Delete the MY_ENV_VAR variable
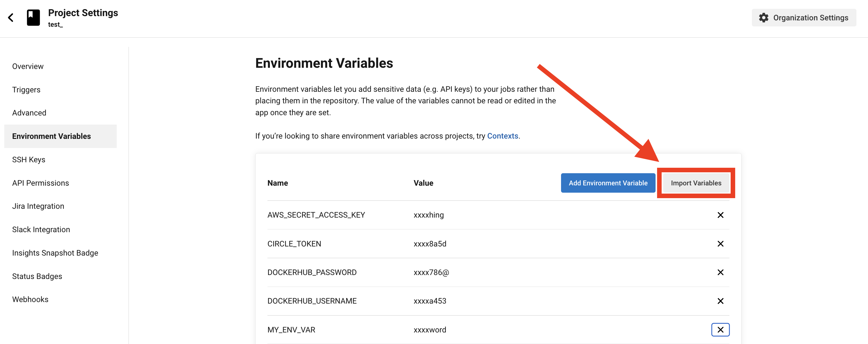 tap(720, 329)
